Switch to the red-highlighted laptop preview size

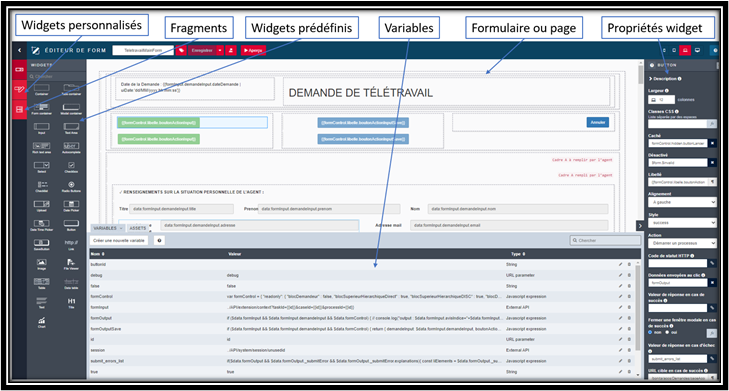[x=685, y=50]
